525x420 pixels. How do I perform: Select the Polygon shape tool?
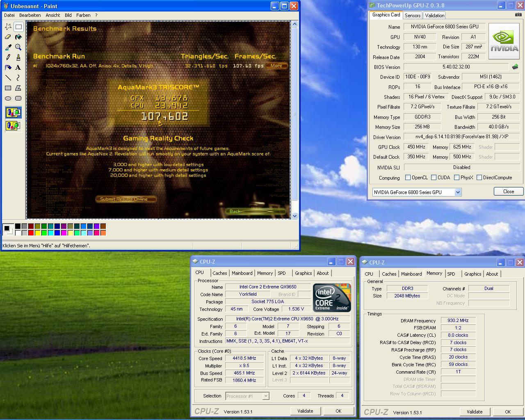pyautogui.click(x=18, y=88)
